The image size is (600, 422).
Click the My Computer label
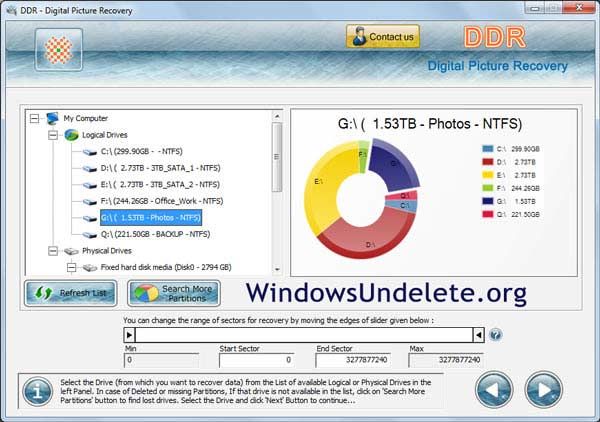(x=85, y=118)
